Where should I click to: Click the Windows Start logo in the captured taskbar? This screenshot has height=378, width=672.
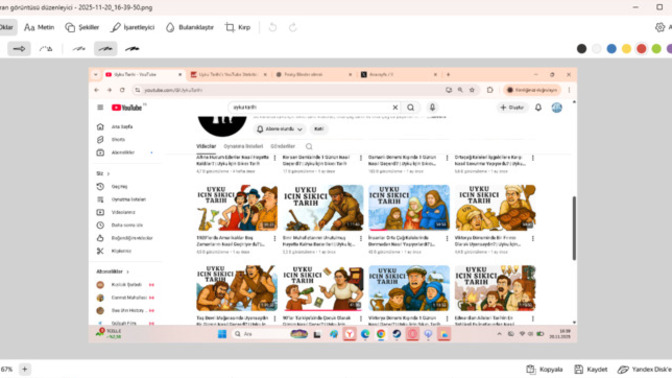[222, 334]
